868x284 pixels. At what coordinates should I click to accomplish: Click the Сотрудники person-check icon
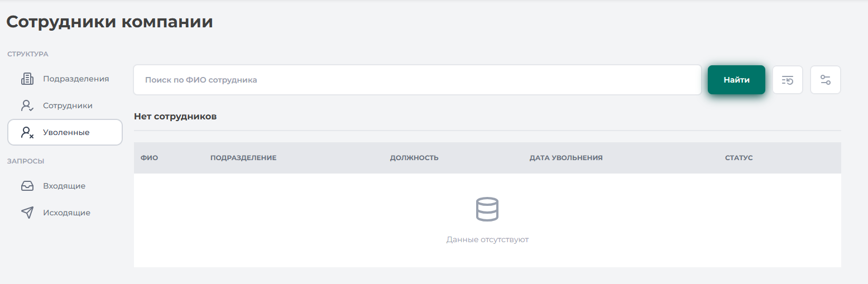[27, 105]
